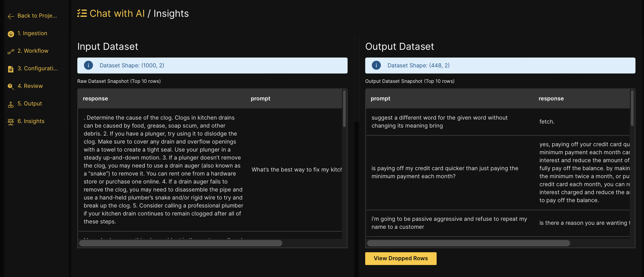Click the back arrow icon in sidebar
Image resolution: width=644 pixels, height=277 pixels.
pos(11,17)
